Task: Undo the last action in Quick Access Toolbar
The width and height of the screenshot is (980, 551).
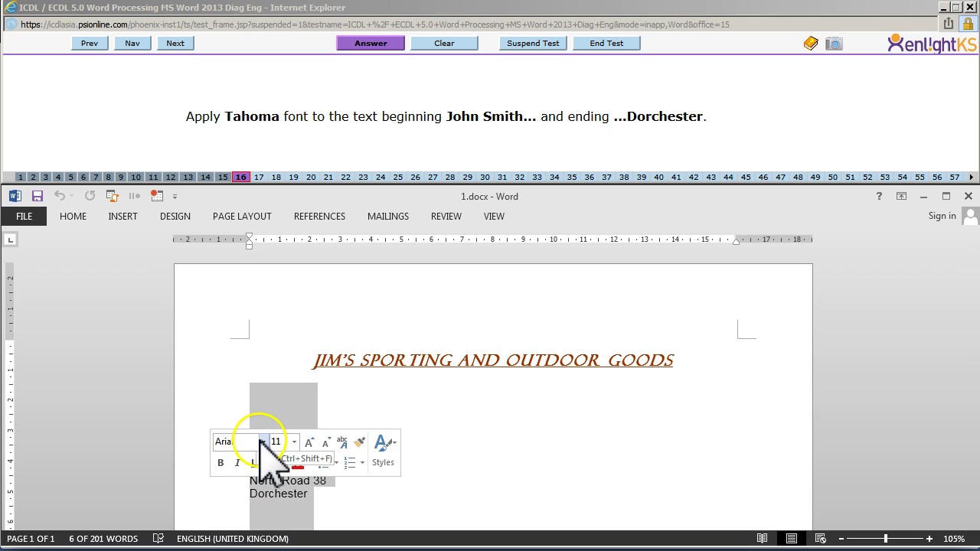Action: point(60,196)
